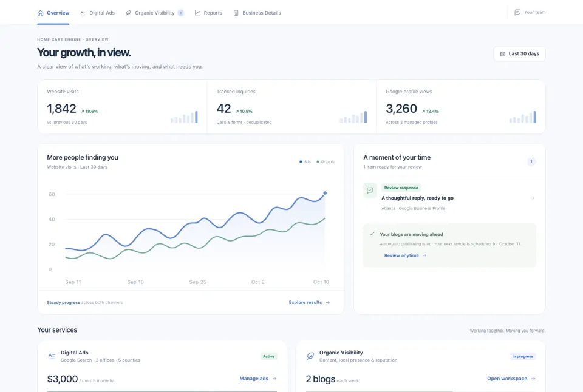Switch to the Digital Ads tab

tap(97, 13)
